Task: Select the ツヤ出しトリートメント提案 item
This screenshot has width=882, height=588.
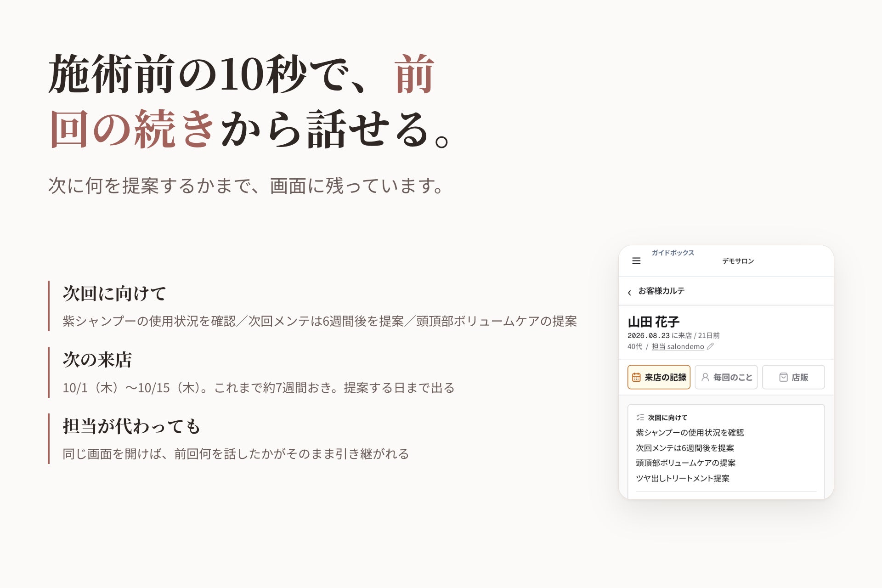Action: point(682,478)
